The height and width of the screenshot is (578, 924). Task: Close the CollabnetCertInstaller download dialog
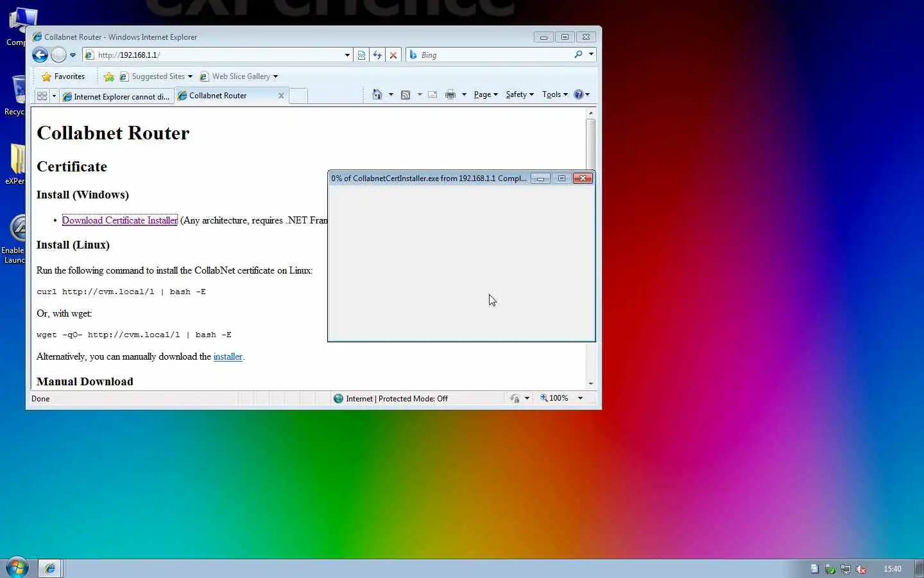[583, 178]
